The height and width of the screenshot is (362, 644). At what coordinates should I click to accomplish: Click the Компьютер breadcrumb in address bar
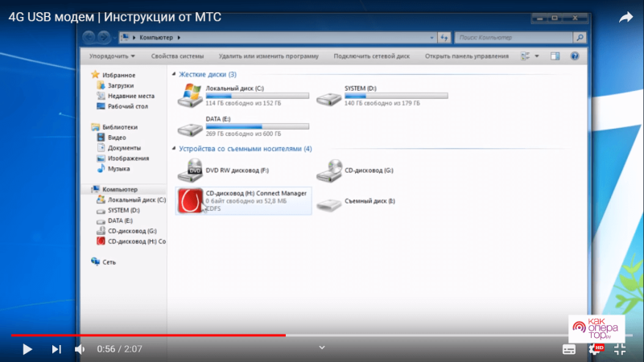156,37
